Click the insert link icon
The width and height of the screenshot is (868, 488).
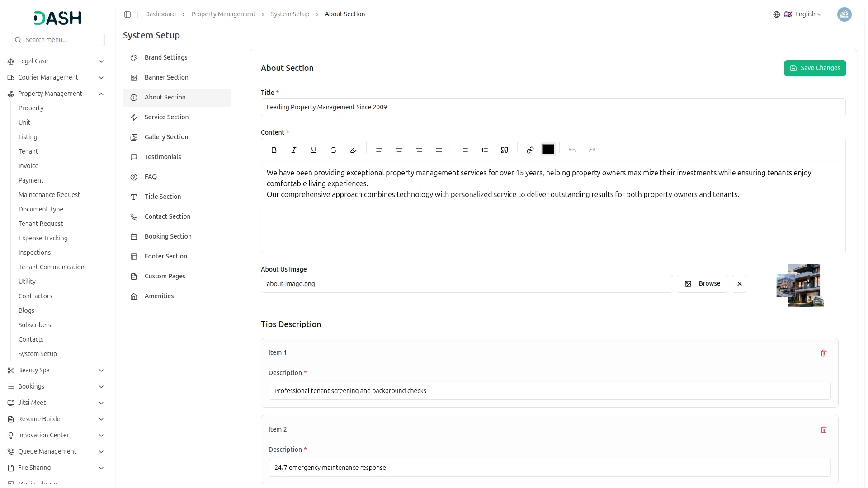(x=530, y=150)
